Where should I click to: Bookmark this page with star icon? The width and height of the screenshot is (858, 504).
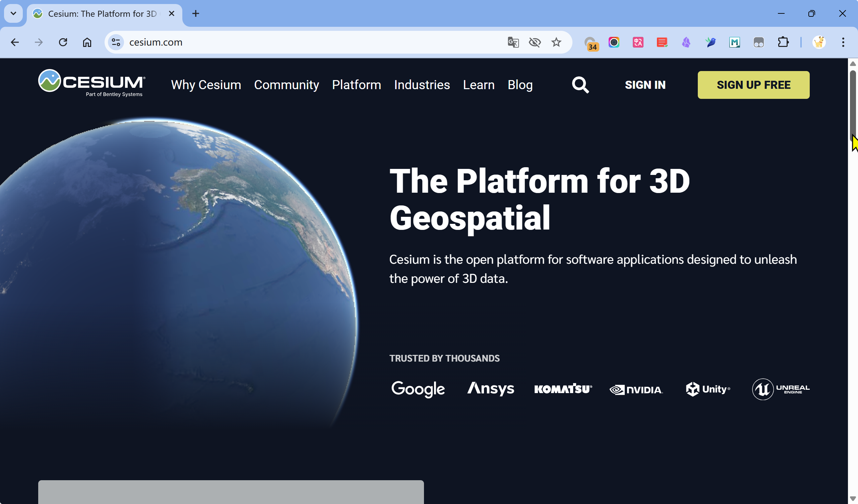pos(556,42)
